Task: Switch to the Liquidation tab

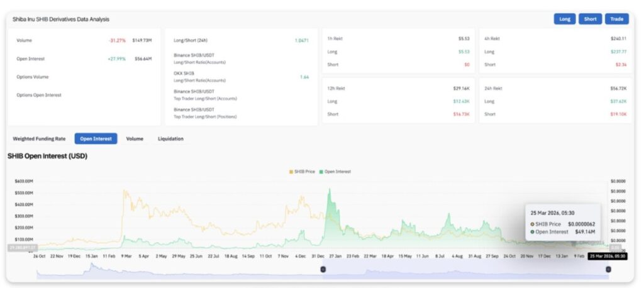Action: pos(170,138)
